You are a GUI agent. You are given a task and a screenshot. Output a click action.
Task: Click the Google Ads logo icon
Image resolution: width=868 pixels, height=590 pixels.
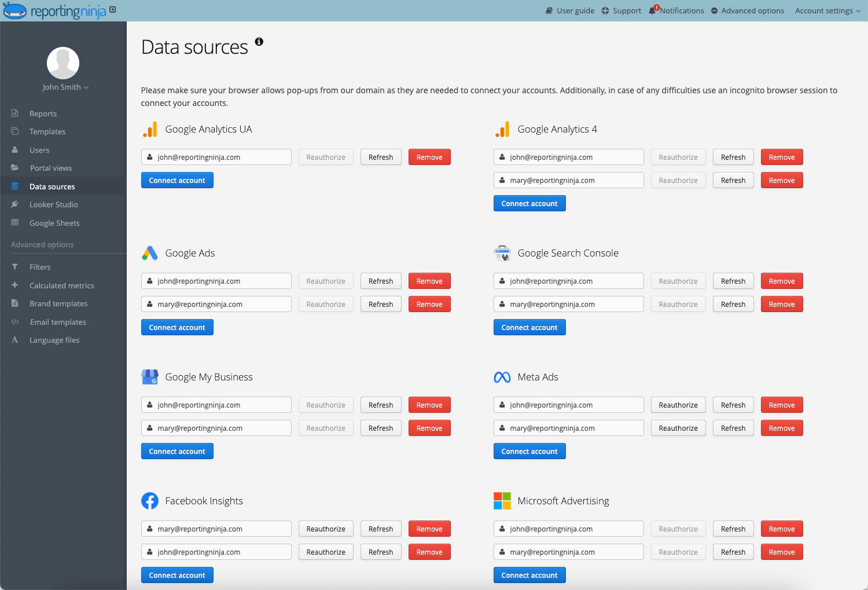(x=150, y=253)
